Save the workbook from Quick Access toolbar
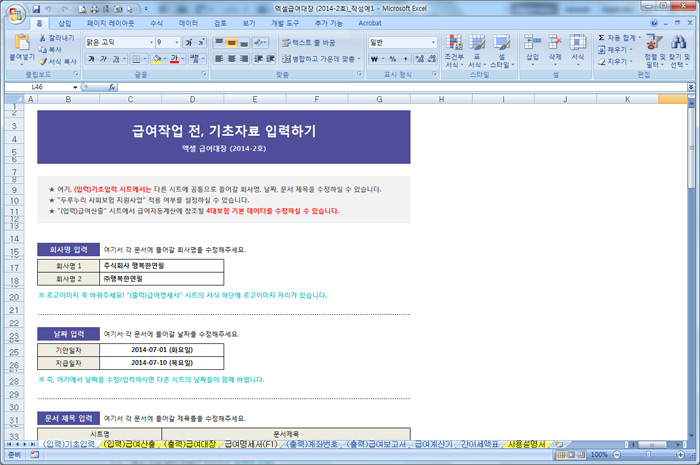The image size is (700, 465). click(x=37, y=9)
